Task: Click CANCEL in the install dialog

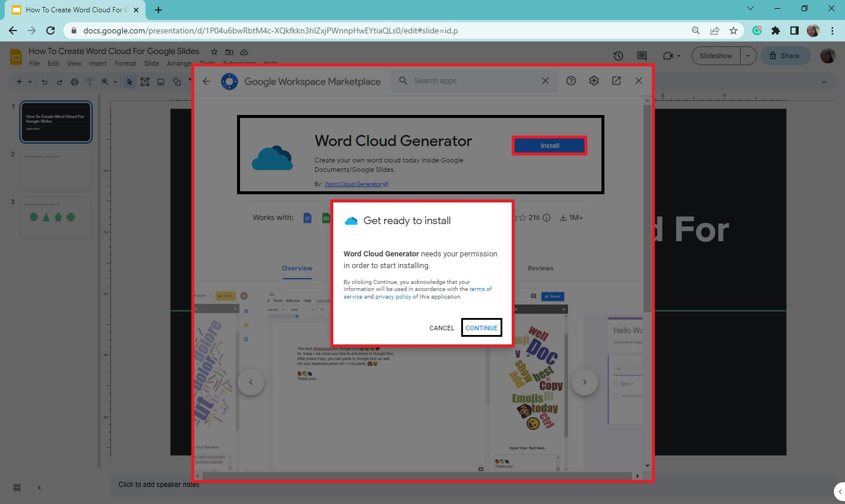Action: coord(442,328)
